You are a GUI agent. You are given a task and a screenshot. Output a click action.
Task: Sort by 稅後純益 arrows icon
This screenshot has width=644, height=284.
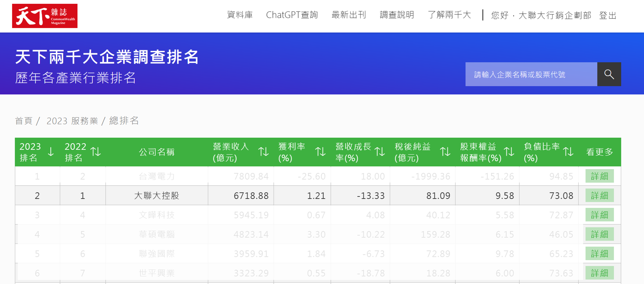click(445, 152)
